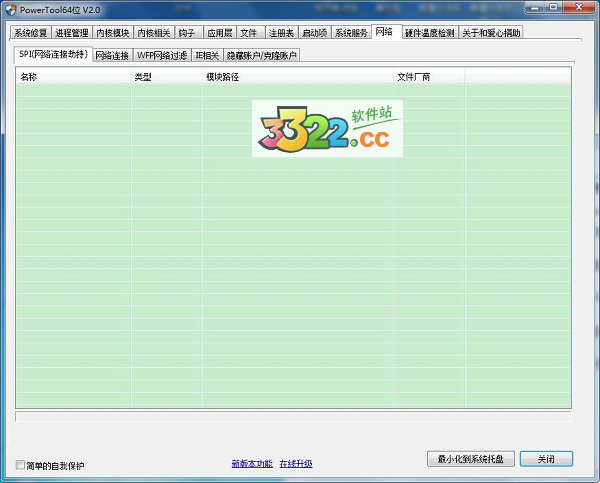Sort by the 模块路径 column header
The width and height of the screenshot is (600, 483).
click(298, 77)
